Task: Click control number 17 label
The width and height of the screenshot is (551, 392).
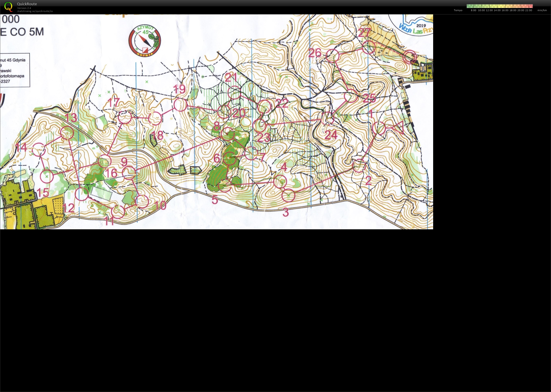Action: [x=113, y=103]
